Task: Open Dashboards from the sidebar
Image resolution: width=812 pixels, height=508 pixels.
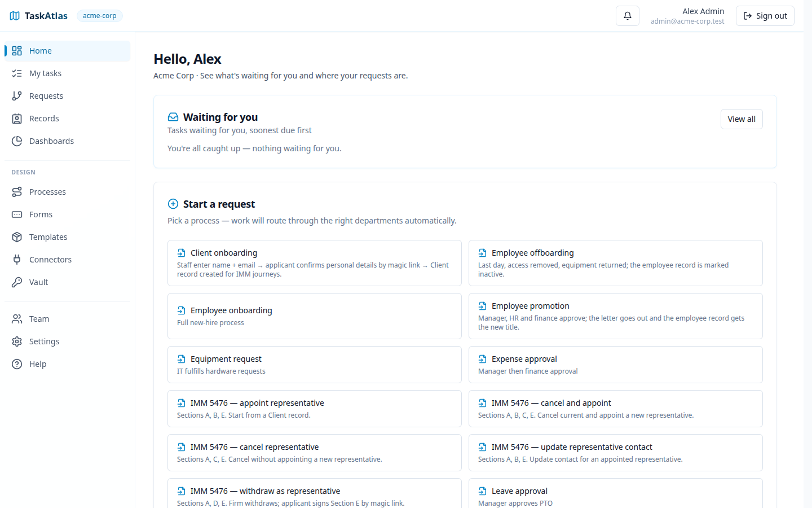Action: (67, 141)
